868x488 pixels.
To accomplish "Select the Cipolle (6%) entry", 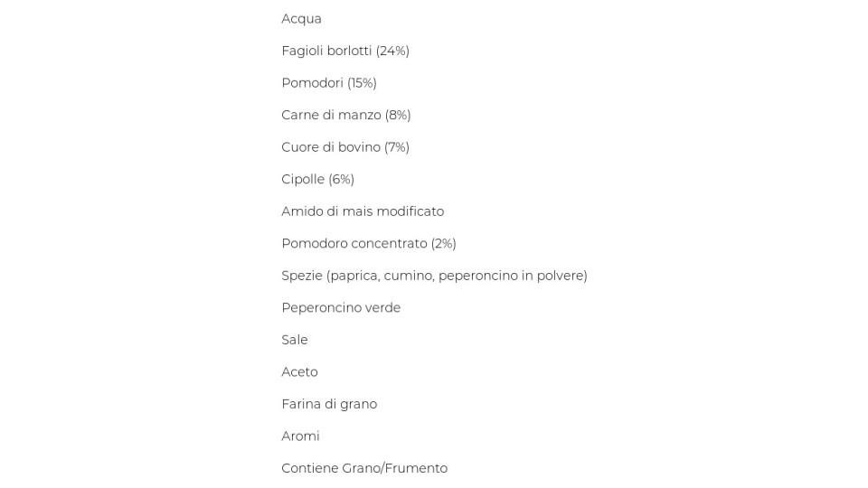I will [x=317, y=179].
